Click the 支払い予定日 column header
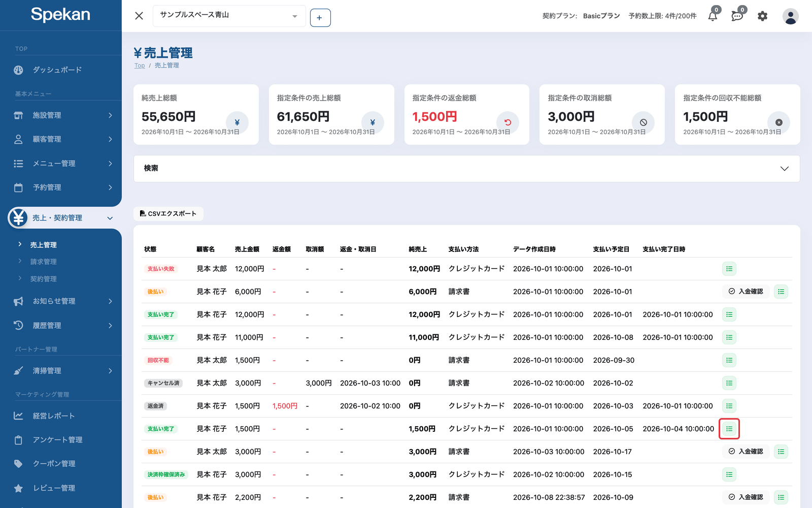This screenshot has width=812, height=508. (611, 249)
